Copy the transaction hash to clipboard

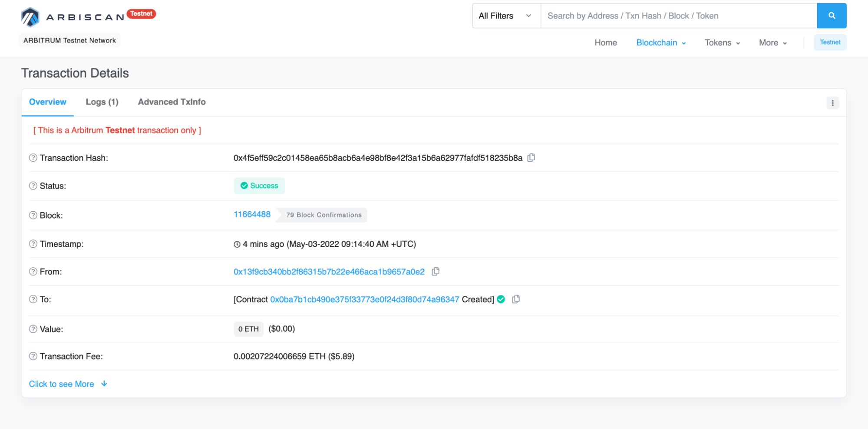531,158
